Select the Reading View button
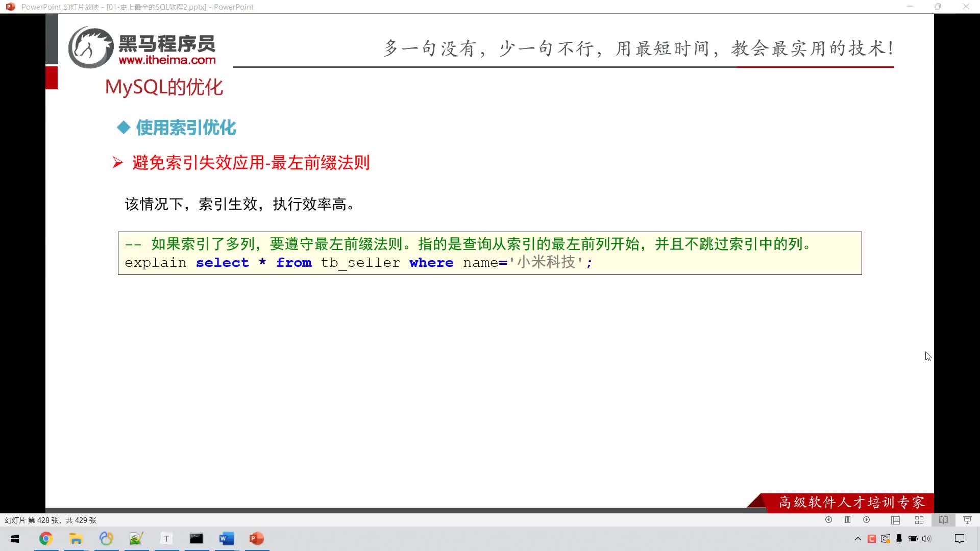Image resolution: width=980 pixels, height=551 pixels. tap(943, 520)
